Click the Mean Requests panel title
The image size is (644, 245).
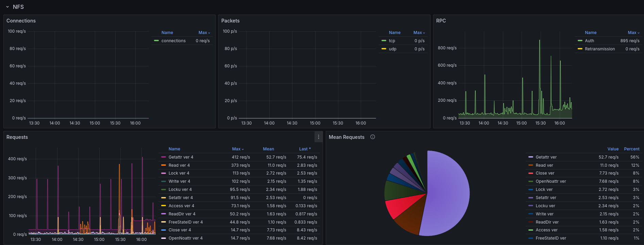click(346, 137)
